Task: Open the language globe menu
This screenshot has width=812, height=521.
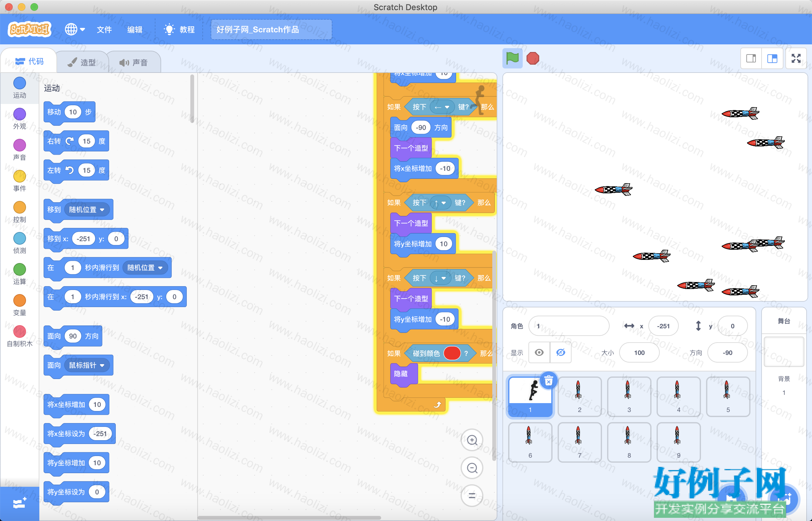Action: 75,29
